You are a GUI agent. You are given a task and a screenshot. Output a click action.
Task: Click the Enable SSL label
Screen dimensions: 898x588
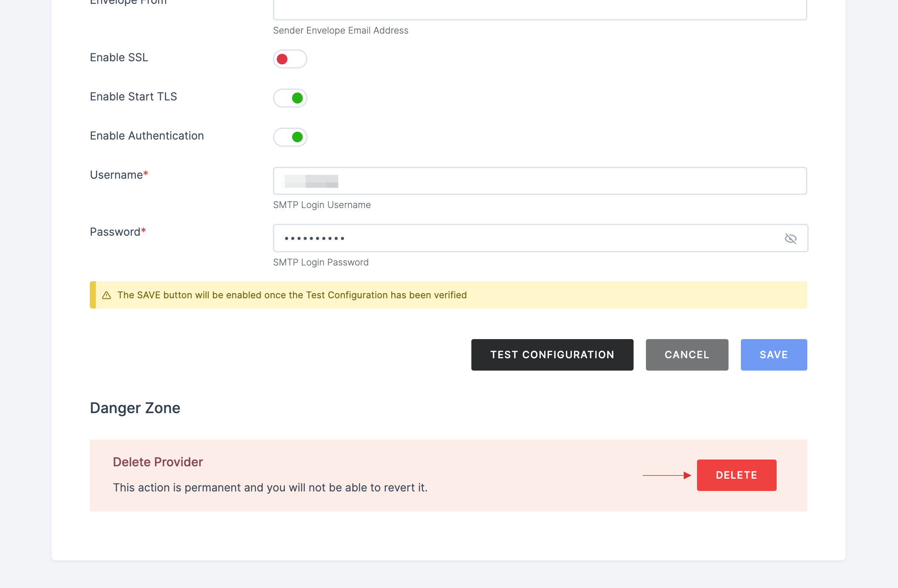tap(119, 57)
